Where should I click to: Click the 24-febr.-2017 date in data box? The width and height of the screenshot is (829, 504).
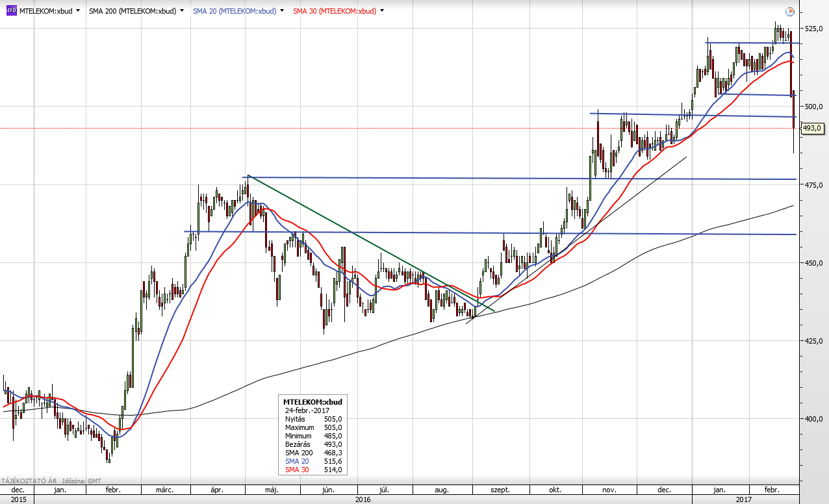tap(309, 410)
